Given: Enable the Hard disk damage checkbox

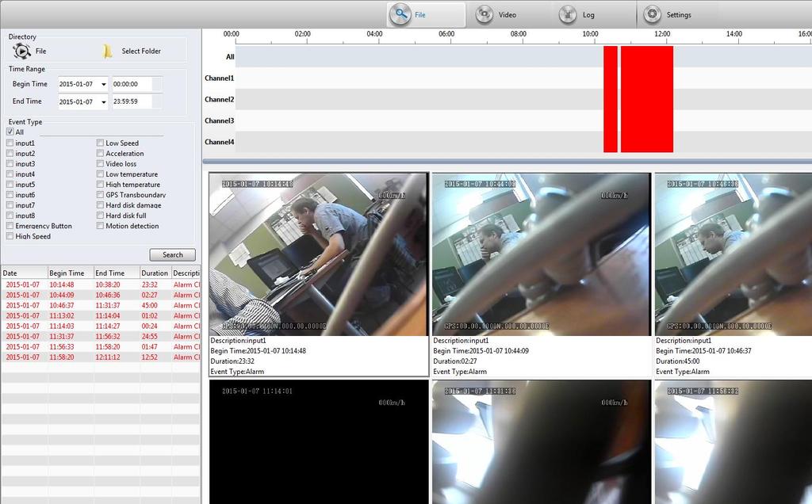Looking at the screenshot, I should (x=100, y=205).
